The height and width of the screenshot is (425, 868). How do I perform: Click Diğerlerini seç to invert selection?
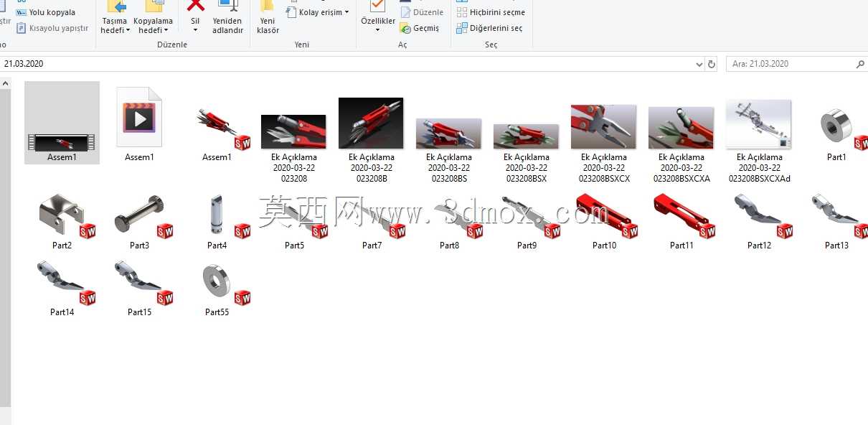pos(489,28)
